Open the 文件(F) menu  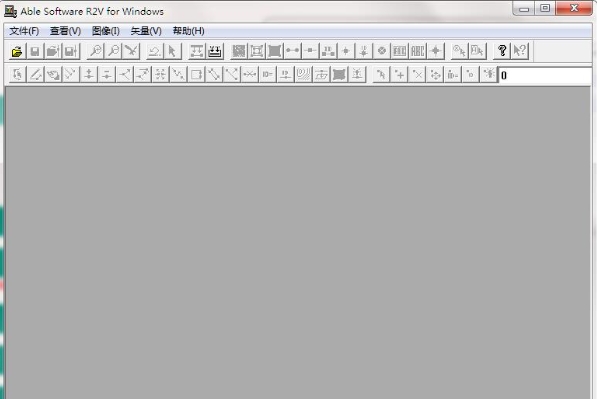pos(24,31)
